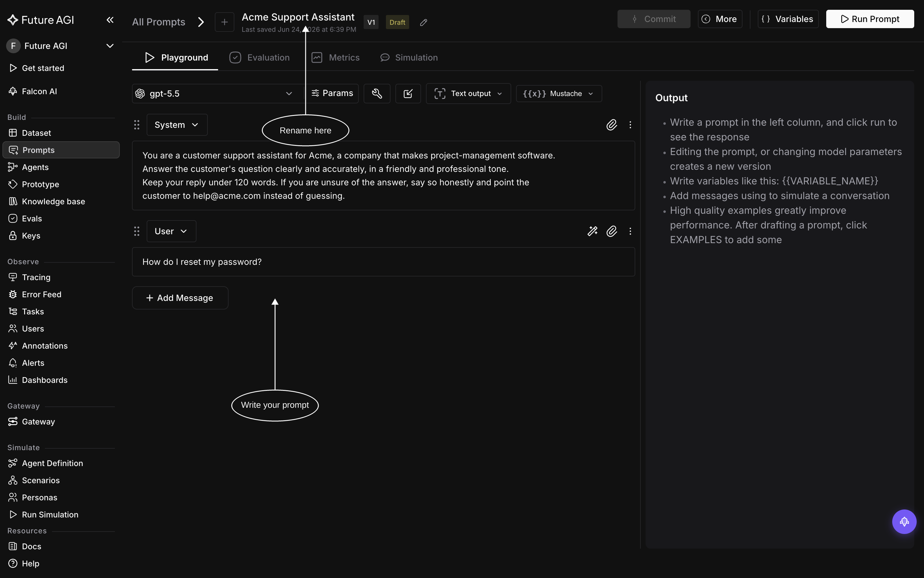Grab User message drag handle
Image resolution: width=924 pixels, height=578 pixels.
tap(137, 231)
